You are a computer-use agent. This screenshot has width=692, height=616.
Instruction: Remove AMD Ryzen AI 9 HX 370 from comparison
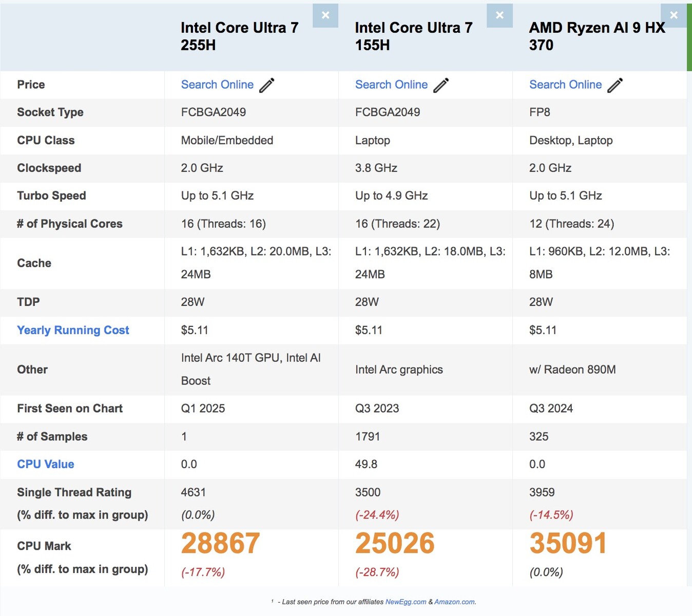[x=674, y=15]
